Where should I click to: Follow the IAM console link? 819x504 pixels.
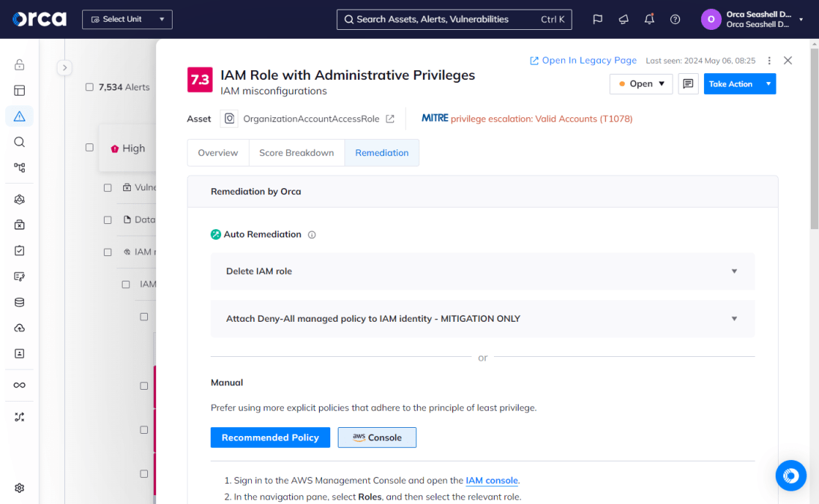tap(492, 481)
